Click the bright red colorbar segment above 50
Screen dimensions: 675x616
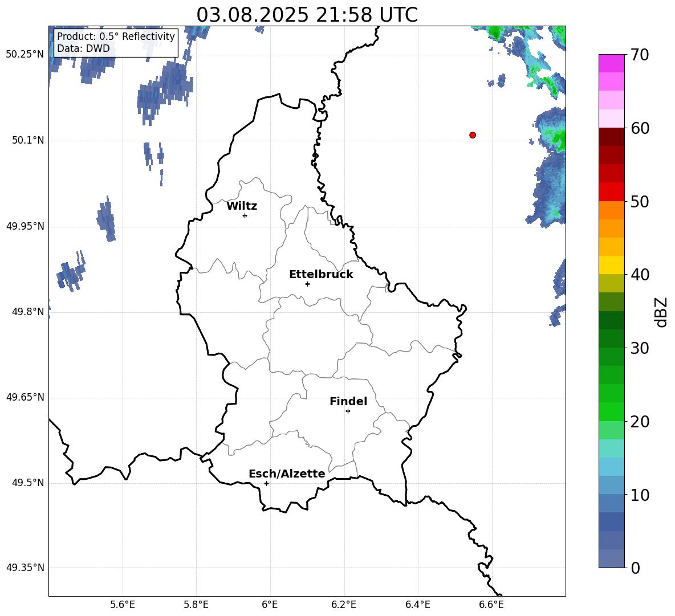(x=611, y=192)
